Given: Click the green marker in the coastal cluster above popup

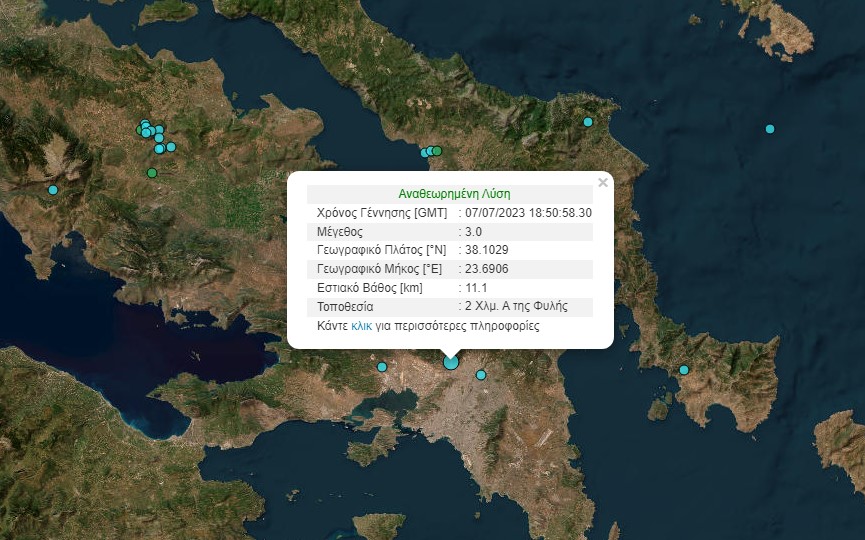Looking at the screenshot, I should 437,151.
